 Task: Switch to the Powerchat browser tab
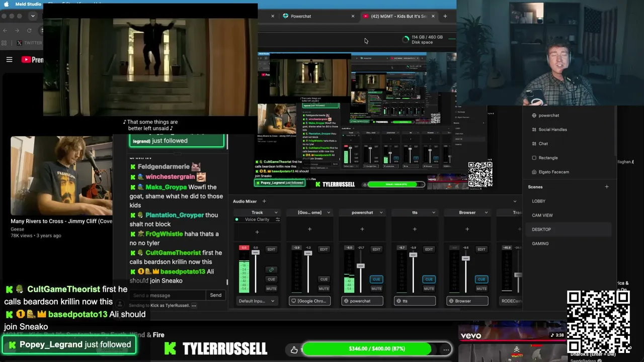301,16
